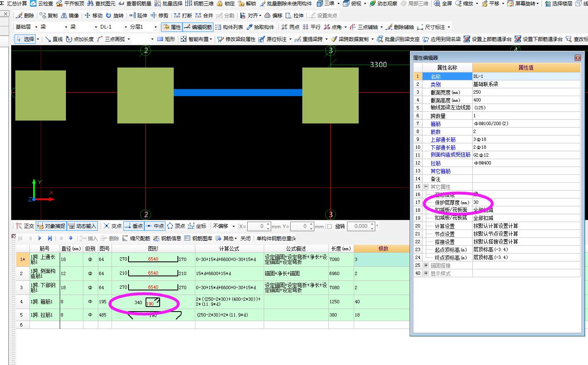
Task: Collapse 其它属性 property group
Action: point(426,187)
